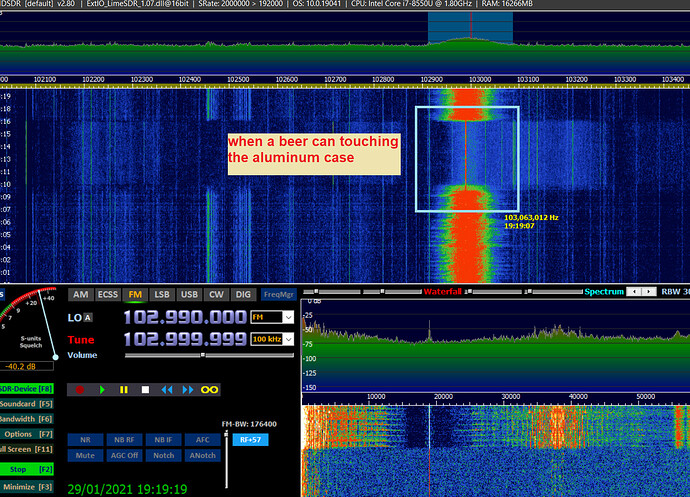
Task: Select ECSS demodulation mode
Action: [x=108, y=295]
